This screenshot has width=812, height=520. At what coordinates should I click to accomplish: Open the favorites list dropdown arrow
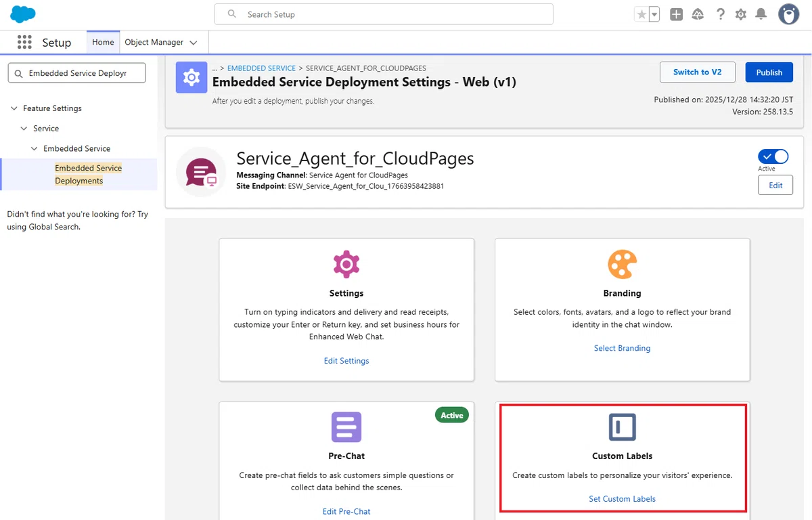point(654,14)
